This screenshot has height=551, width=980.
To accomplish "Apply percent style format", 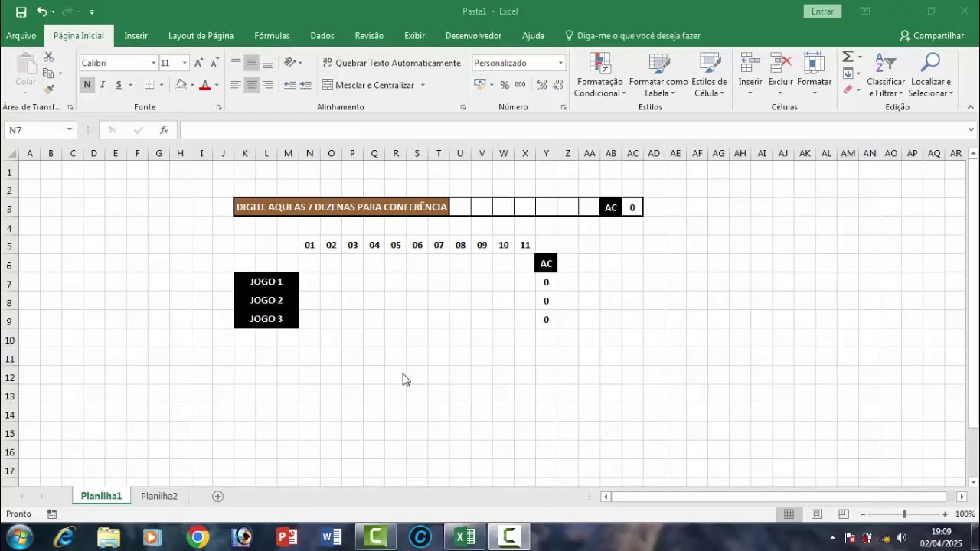I will pyautogui.click(x=505, y=85).
